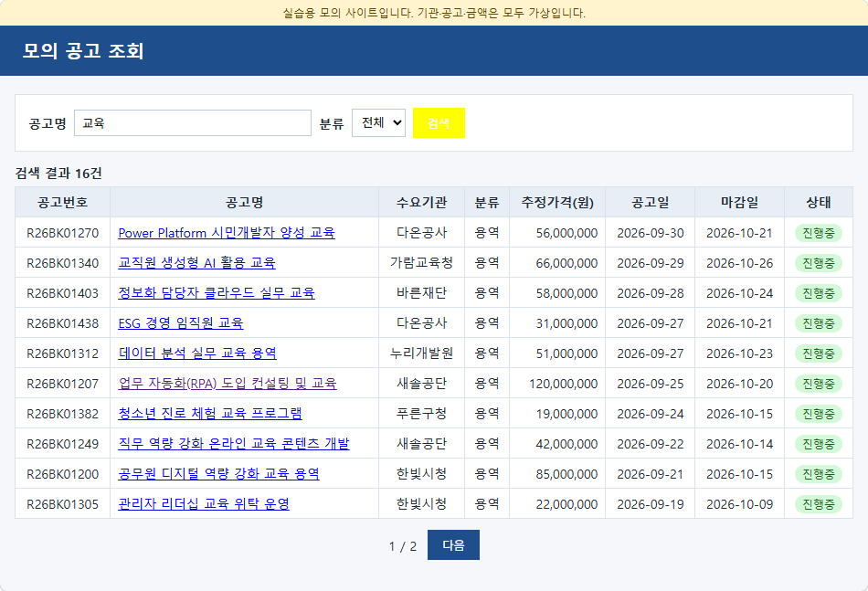Click the 1 / 2 page indicator
Image resolution: width=868 pixels, height=591 pixels.
point(402,546)
